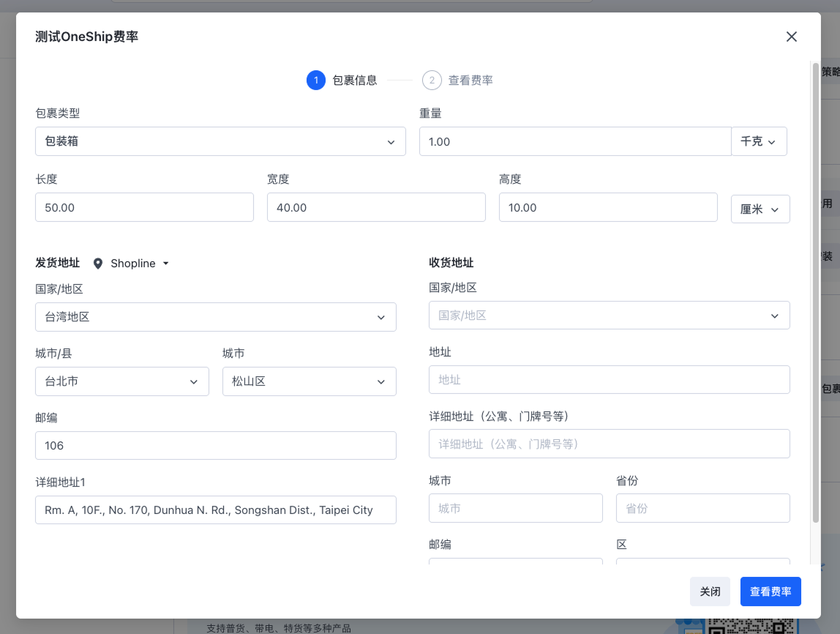The height and width of the screenshot is (634, 840).
Task: Edit the width field showing 40.00
Action: [376, 207]
